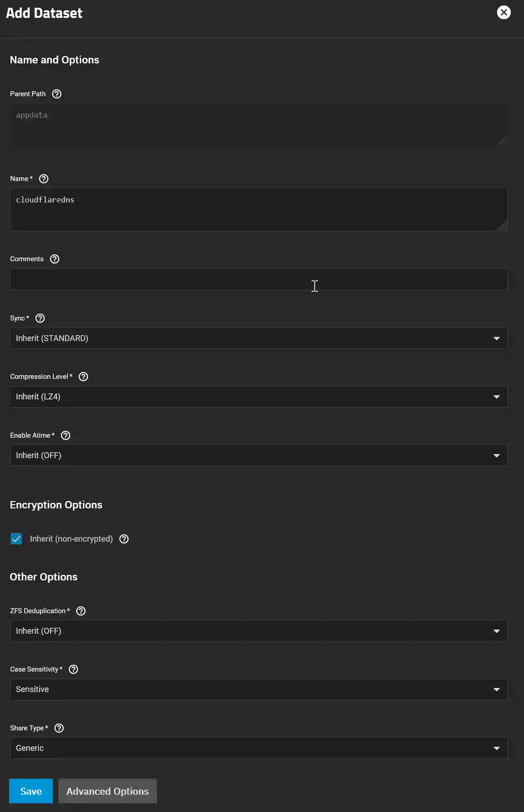
Task: Show Compression Level help info
Action: coord(83,377)
